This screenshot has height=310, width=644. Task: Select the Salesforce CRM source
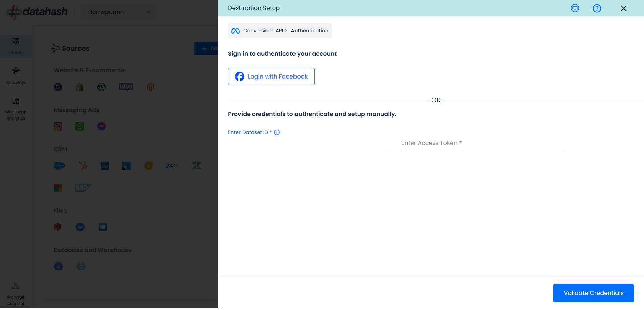click(59, 166)
